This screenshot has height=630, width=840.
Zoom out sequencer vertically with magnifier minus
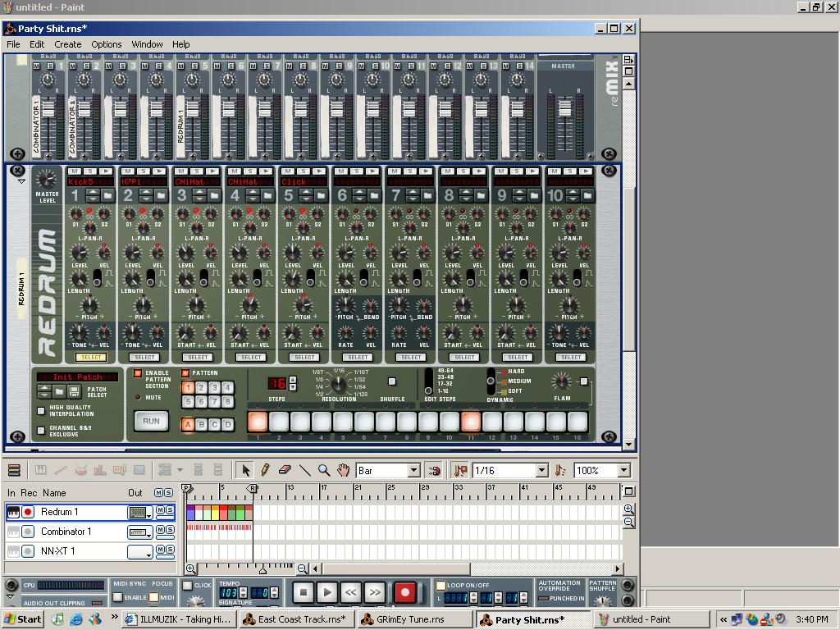click(x=629, y=522)
